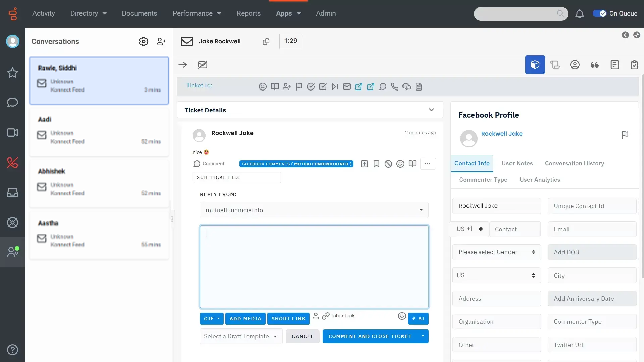Click the SHORT LINK button

(288, 319)
